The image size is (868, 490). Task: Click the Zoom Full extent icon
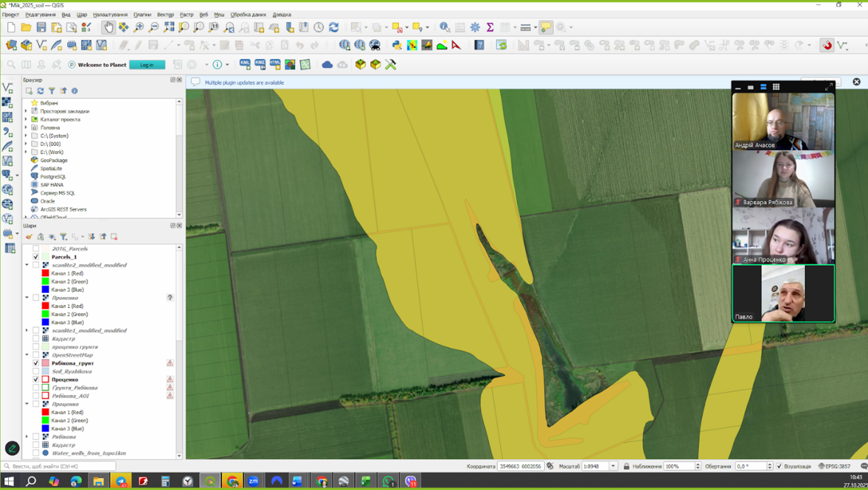pyautogui.click(x=169, y=27)
